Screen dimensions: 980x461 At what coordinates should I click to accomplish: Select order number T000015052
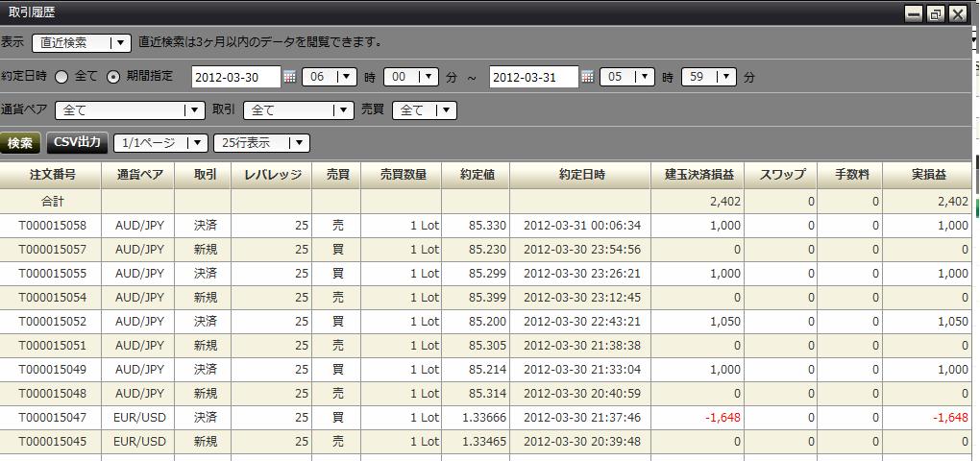pyautogui.click(x=53, y=321)
